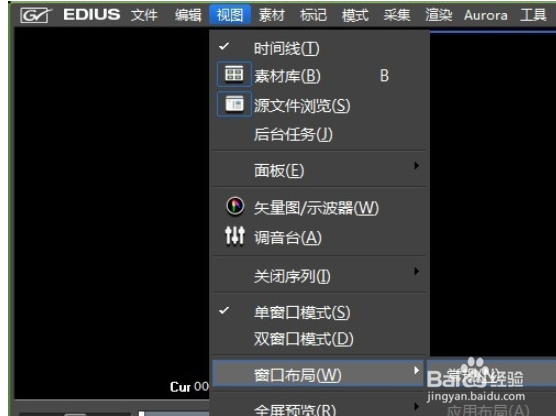Open the Aurora menu

coord(486,15)
